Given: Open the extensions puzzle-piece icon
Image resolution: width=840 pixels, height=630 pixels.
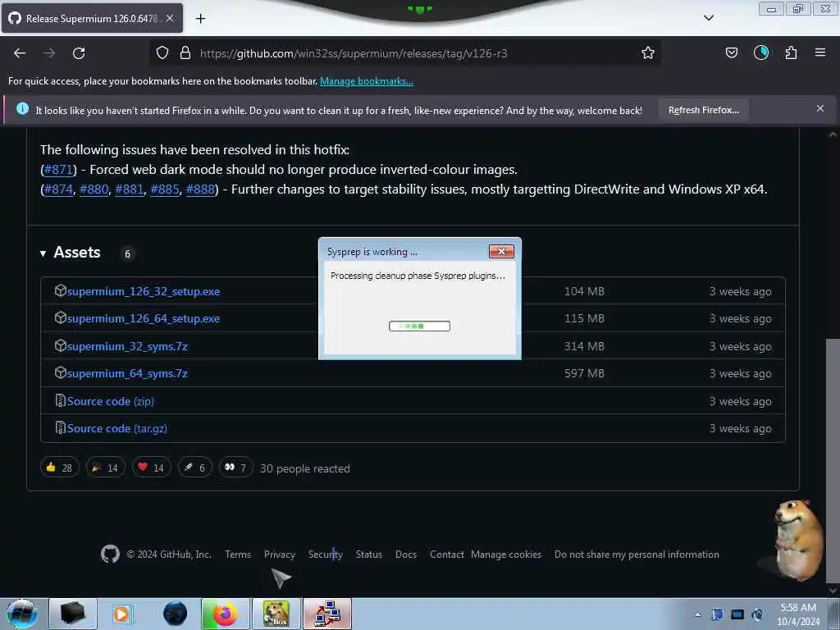Looking at the screenshot, I should [x=791, y=52].
